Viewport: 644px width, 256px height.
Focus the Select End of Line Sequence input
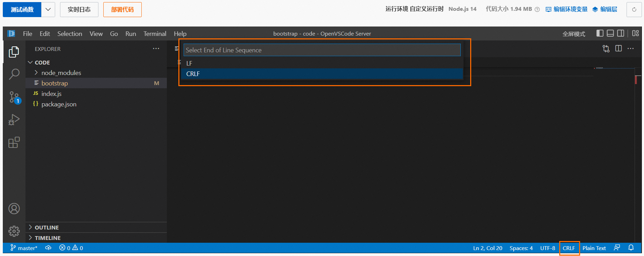322,50
